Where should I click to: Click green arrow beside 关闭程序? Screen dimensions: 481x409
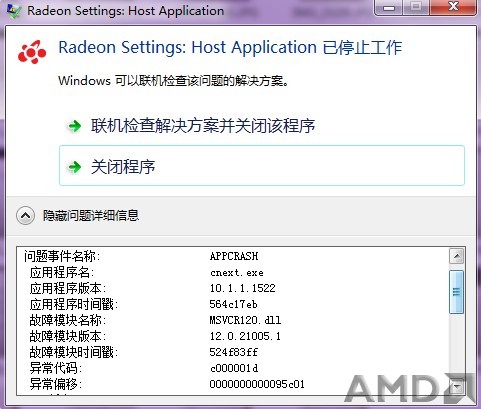click(x=74, y=167)
